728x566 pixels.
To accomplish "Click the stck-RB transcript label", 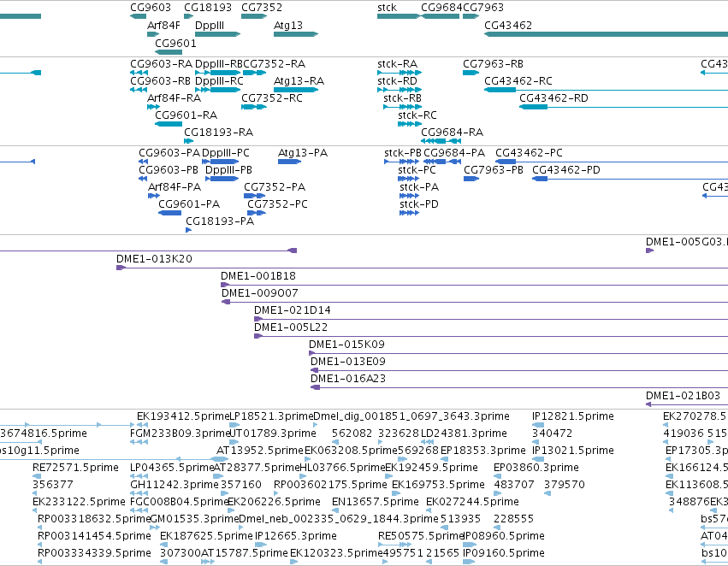I will pyautogui.click(x=403, y=98).
